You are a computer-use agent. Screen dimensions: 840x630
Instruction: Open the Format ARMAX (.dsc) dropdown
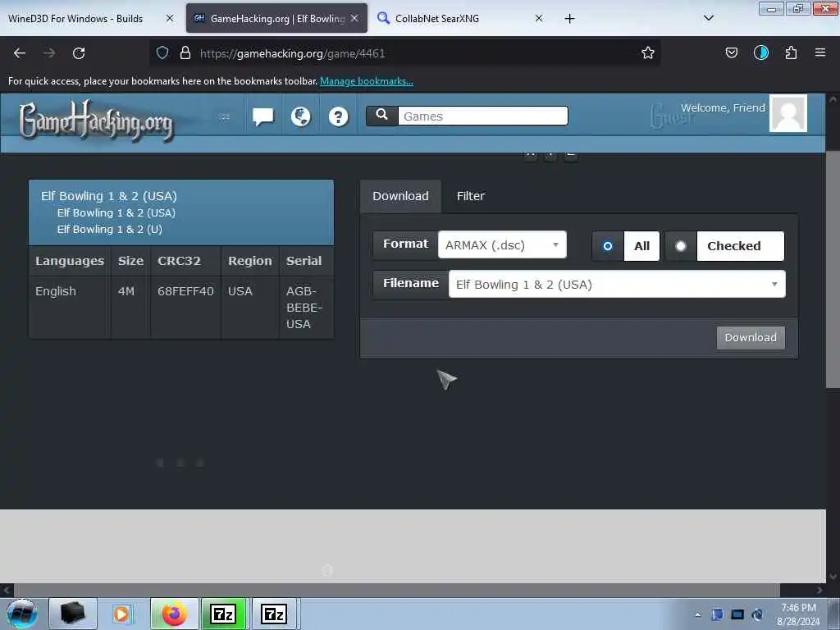502,244
